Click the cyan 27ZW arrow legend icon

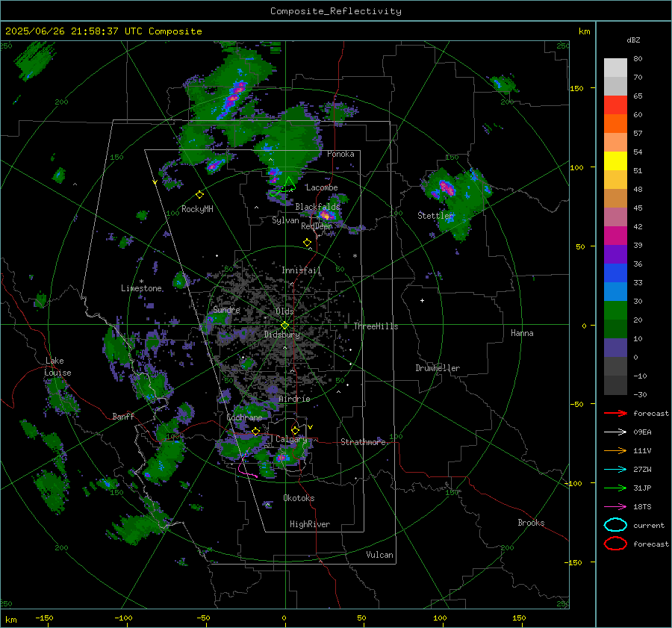pos(615,470)
